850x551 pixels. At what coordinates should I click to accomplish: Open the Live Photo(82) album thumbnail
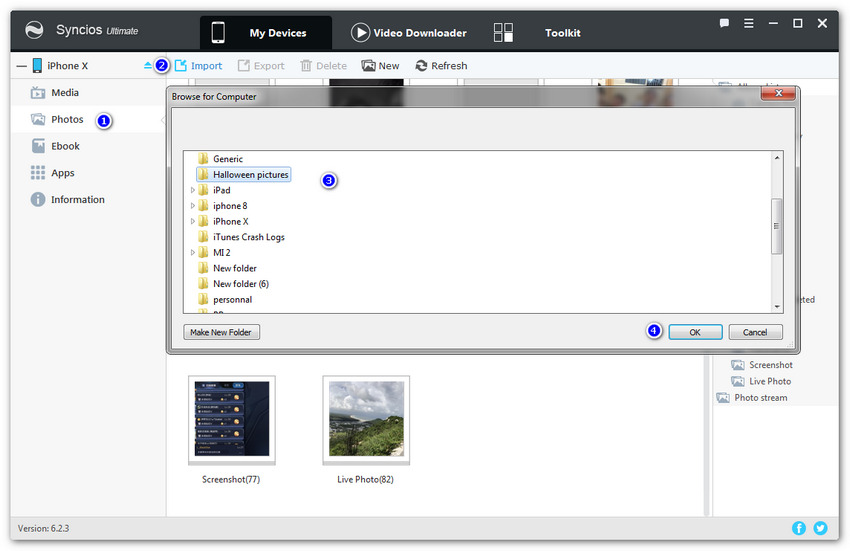[366, 420]
